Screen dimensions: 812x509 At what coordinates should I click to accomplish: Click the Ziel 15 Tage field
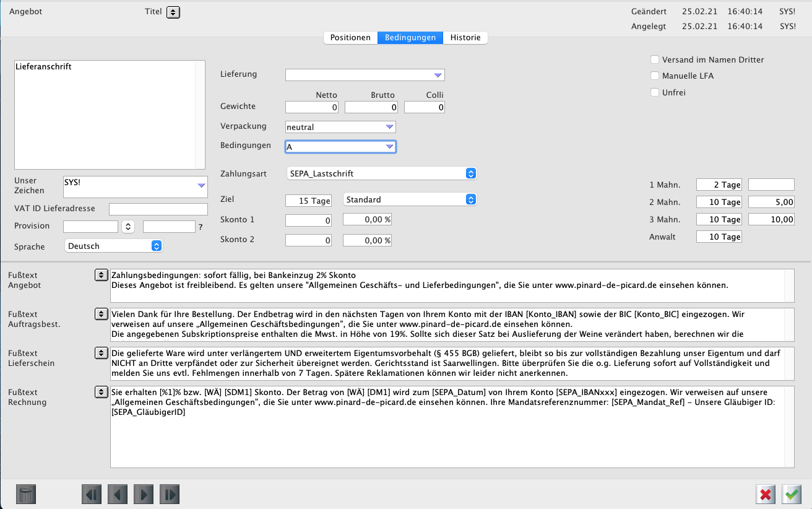click(308, 200)
